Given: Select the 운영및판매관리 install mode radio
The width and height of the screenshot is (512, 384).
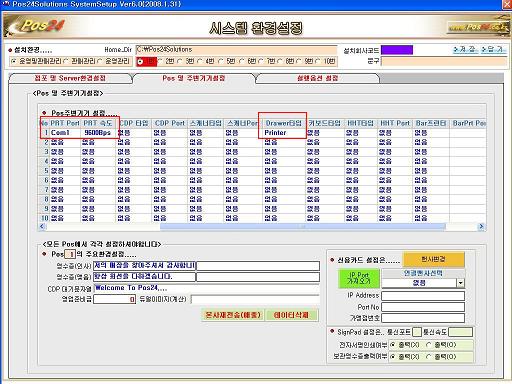Looking at the screenshot, I should tap(13, 61).
